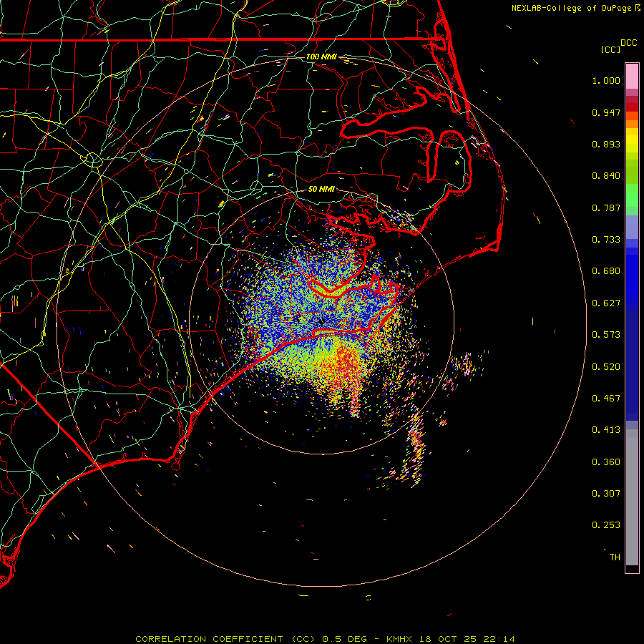The image size is (644, 644).
Task: Click the 0.253 color scale value
Action: tap(606, 525)
